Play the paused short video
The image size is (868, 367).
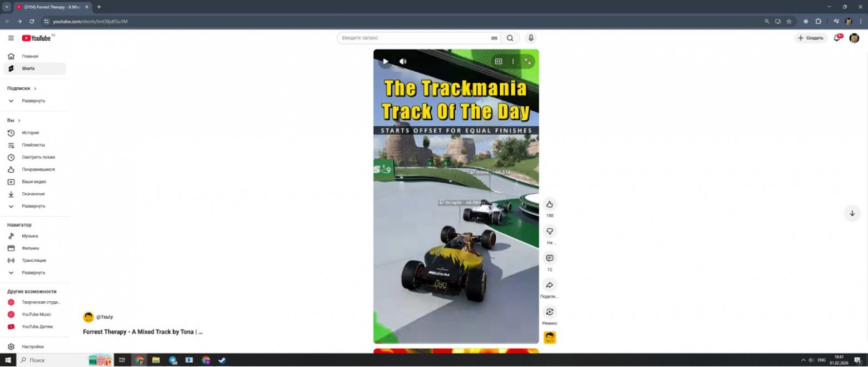point(385,61)
